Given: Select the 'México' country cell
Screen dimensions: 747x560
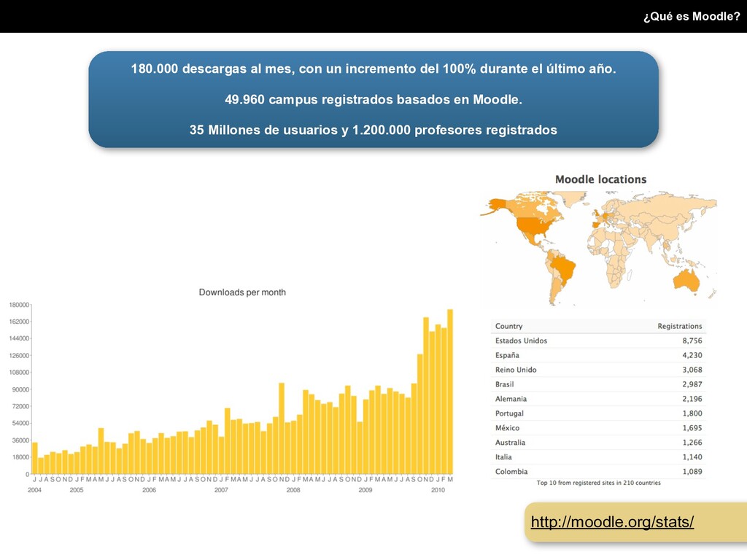Looking at the screenshot, I should [x=508, y=427].
